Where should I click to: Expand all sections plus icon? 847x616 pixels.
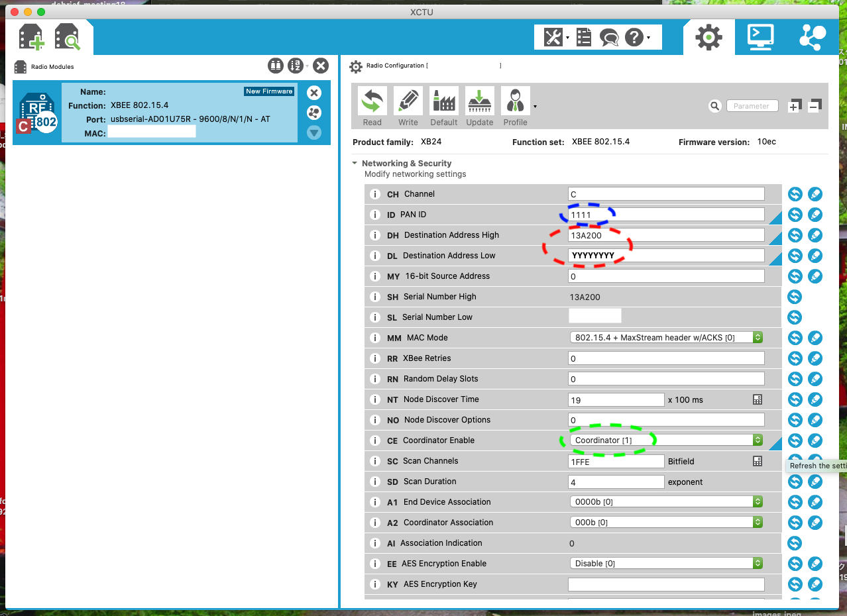click(x=794, y=105)
